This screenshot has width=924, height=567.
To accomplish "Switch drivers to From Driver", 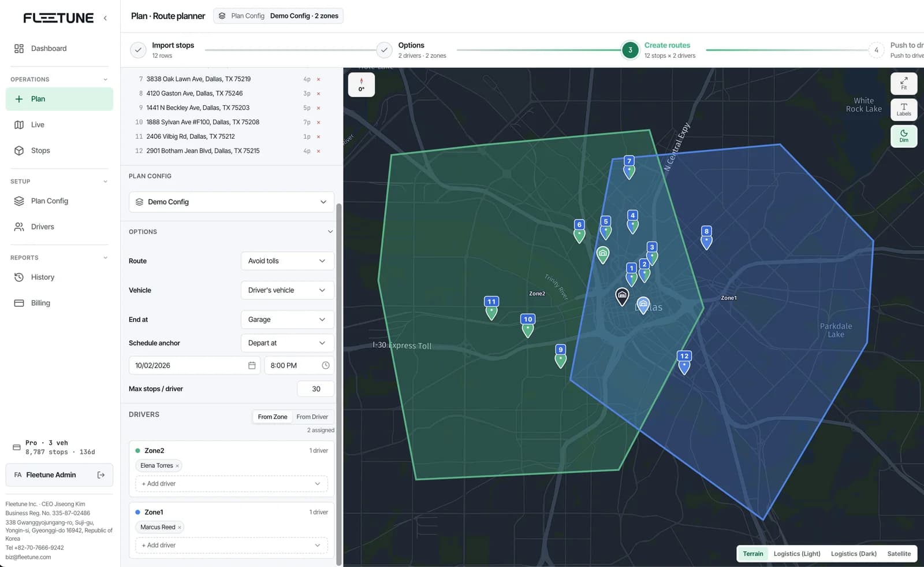I will [x=312, y=417].
